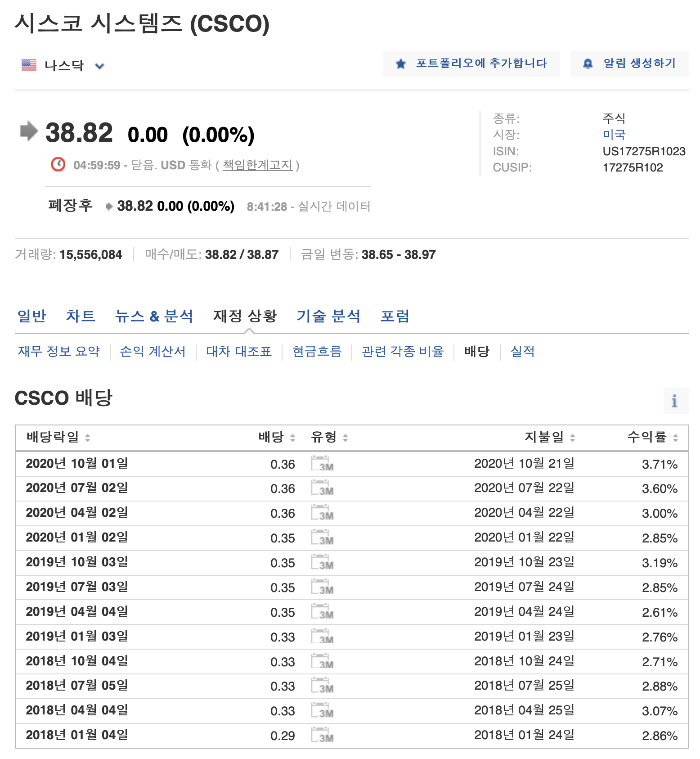The image size is (700, 759).
Task: Open the 기술 분석 tab
Action: coord(328,316)
